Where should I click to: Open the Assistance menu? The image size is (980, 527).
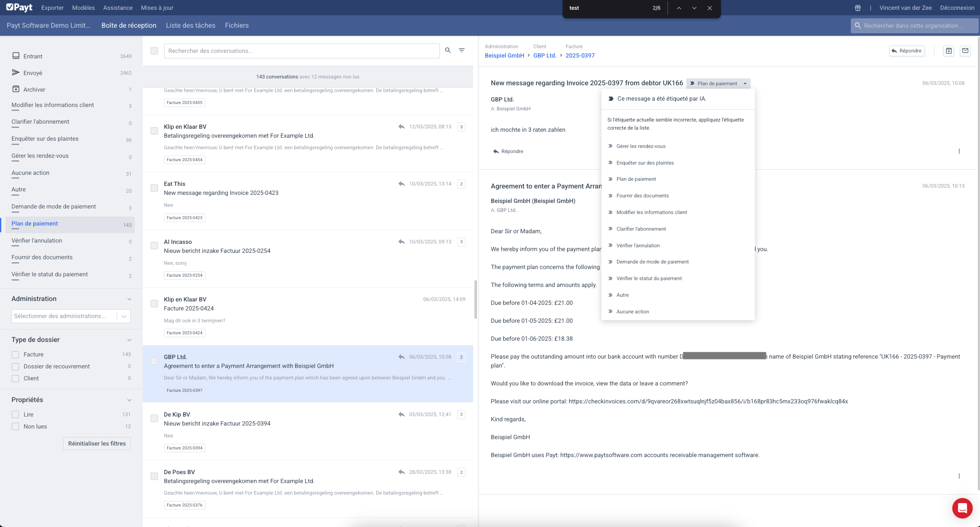118,8
